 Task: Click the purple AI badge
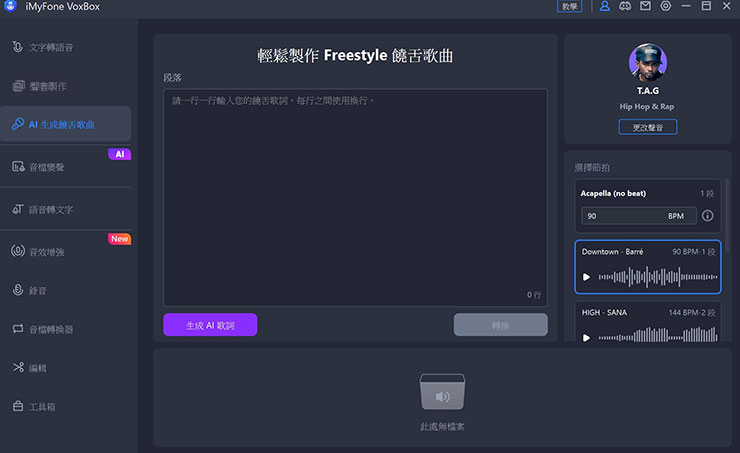pos(119,154)
